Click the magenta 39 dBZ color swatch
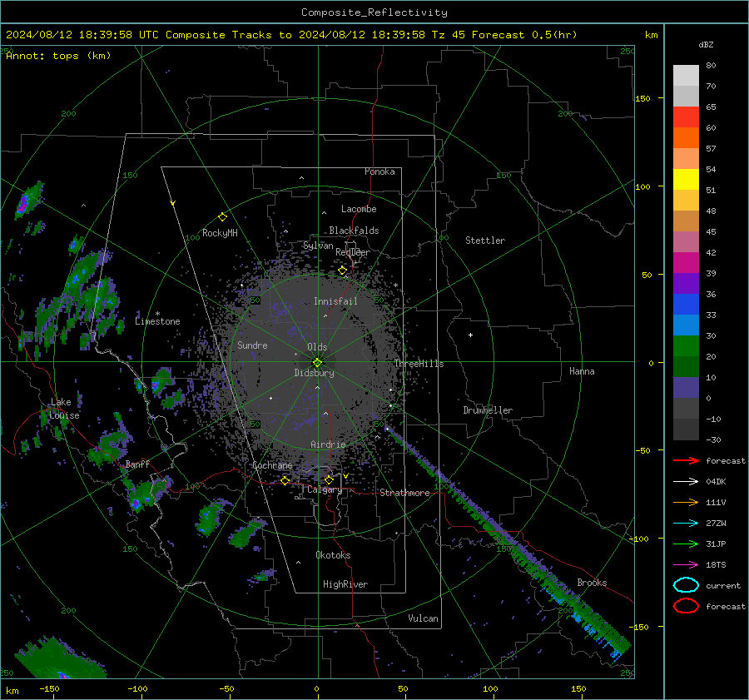 click(686, 263)
